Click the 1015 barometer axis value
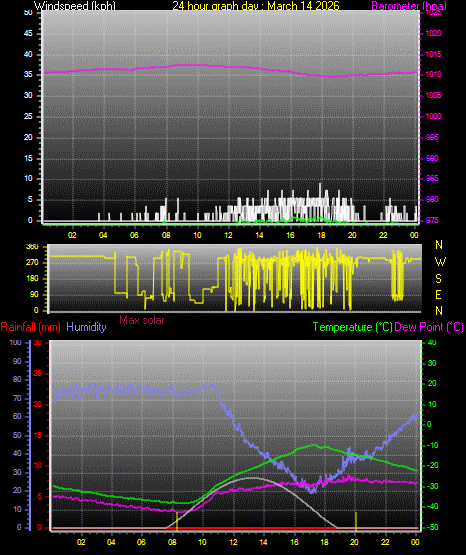Viewport: 466px width, 555px height. click(433, 54)
